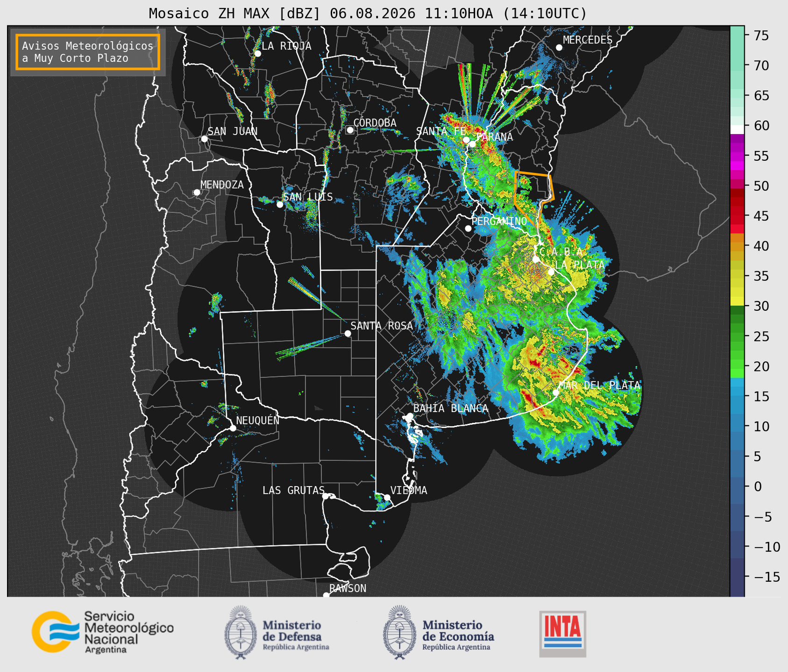Screen dimensions: 788x672
Task: Click the yellow 35 dBZ scale color
Action: tap(737, 276)
